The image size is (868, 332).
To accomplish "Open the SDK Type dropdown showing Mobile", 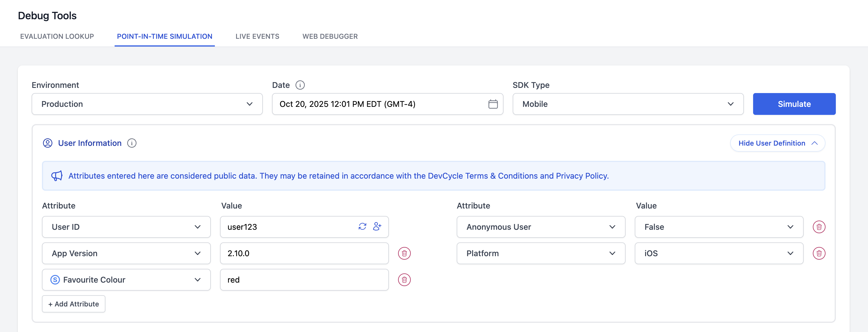I will [628, 104].
